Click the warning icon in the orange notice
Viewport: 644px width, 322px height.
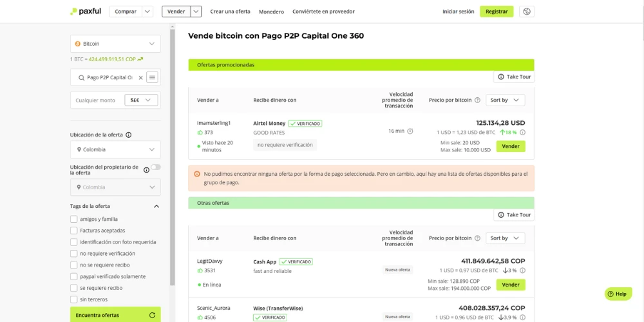click(196, 174)
